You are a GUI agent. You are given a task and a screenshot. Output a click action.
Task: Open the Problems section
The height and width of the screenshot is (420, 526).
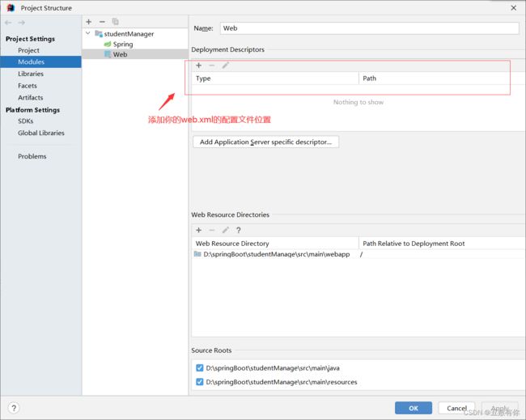[x=32, y=156]
